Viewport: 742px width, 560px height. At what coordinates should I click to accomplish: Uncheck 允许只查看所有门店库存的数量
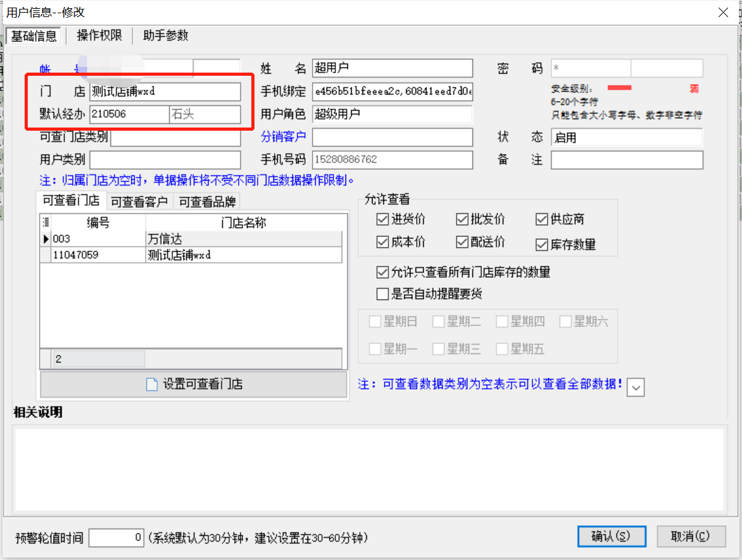[382, 273]
